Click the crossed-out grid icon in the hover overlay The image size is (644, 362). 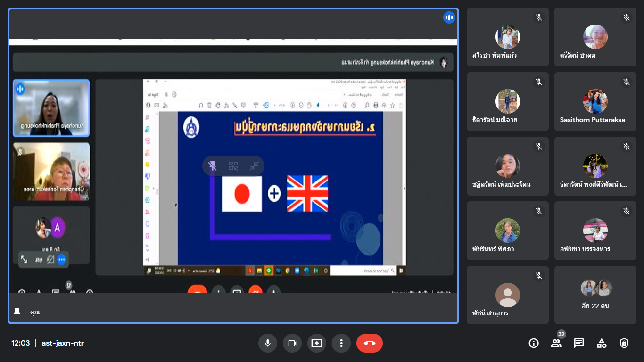pos(233,166)
